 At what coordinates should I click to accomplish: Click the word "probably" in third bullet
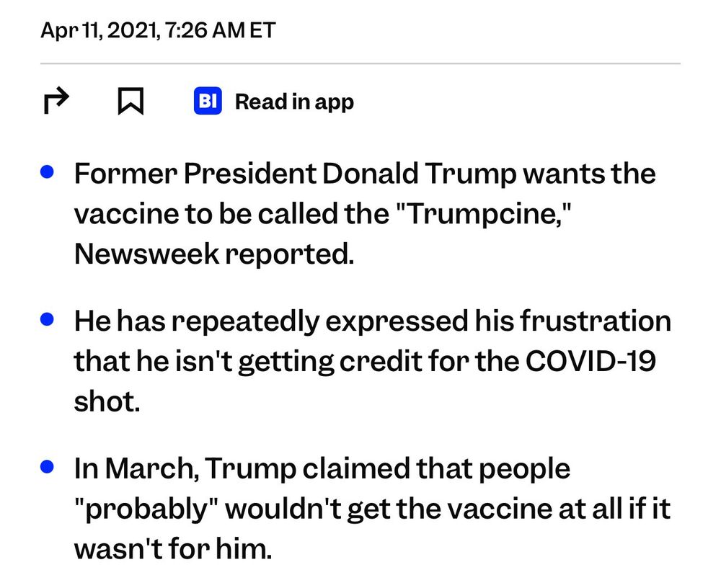(x=146, y=509)
